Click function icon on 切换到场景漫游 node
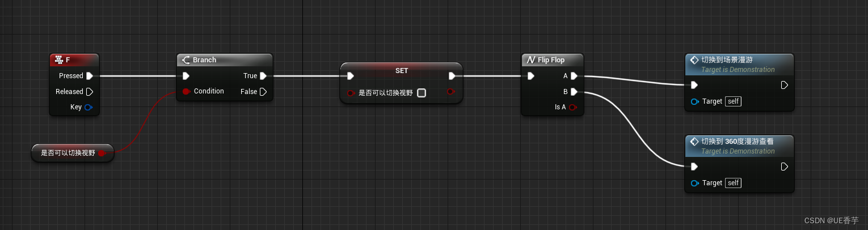Viewport: 868px width, 230px height. [694, 59]
